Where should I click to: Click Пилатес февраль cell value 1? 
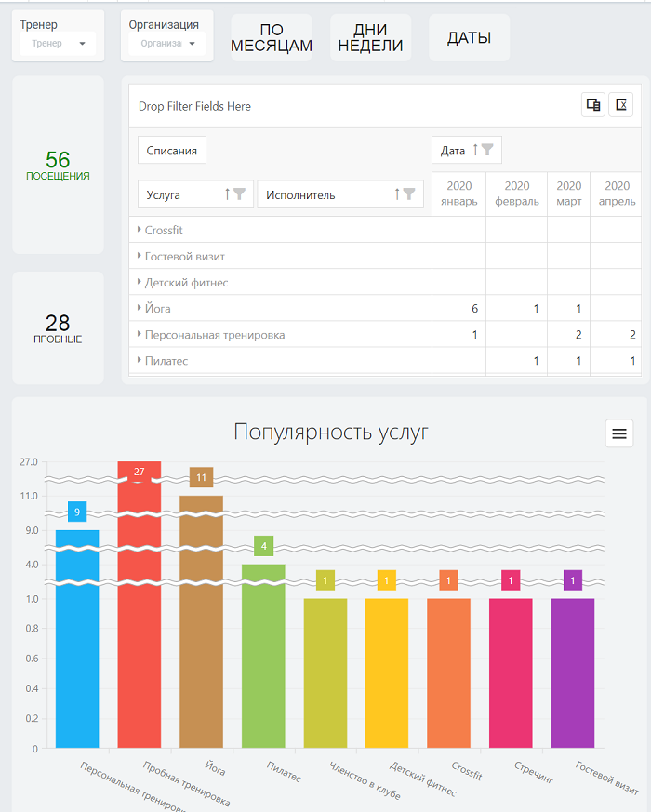tap(517, 361)
